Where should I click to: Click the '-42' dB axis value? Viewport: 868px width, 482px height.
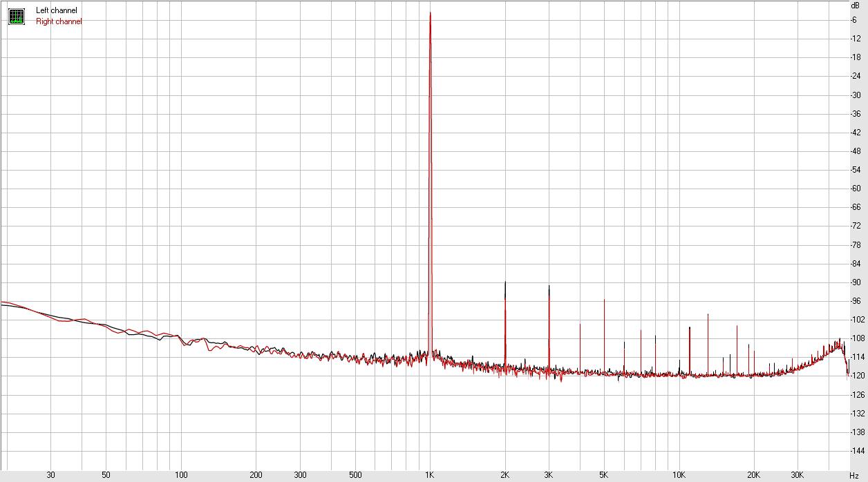856,132
